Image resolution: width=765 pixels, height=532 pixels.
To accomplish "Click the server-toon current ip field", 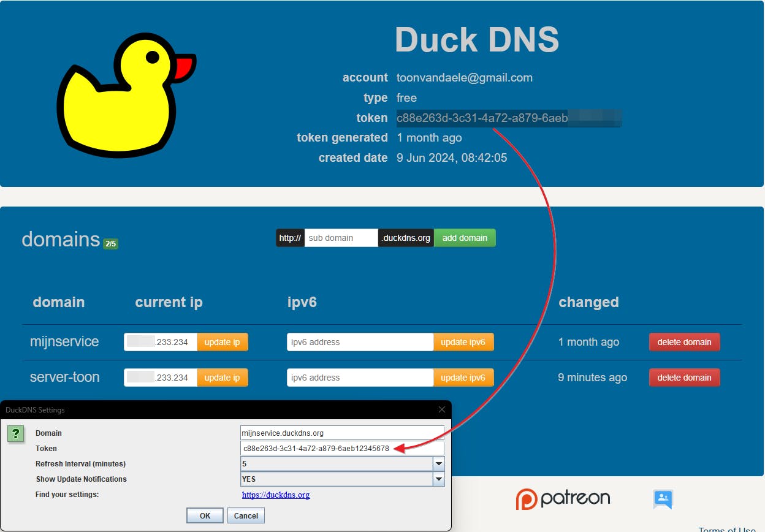I will [x=161, y=378].
